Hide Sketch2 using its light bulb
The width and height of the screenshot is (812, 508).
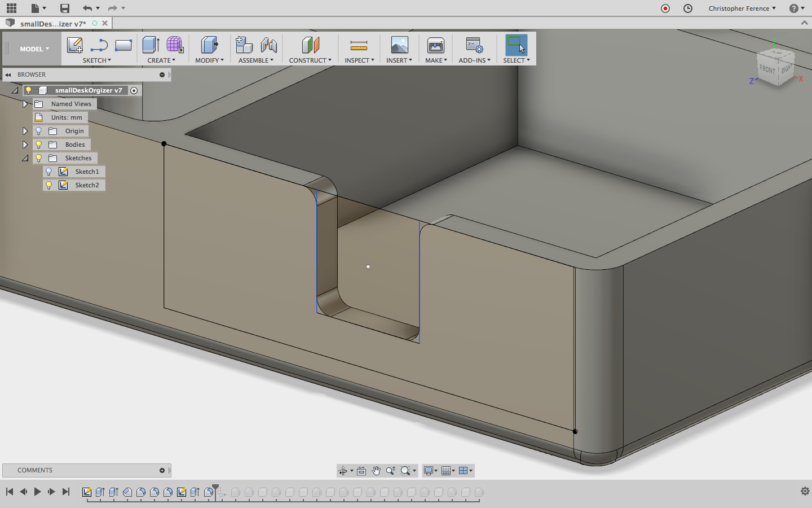click(49, 185)
